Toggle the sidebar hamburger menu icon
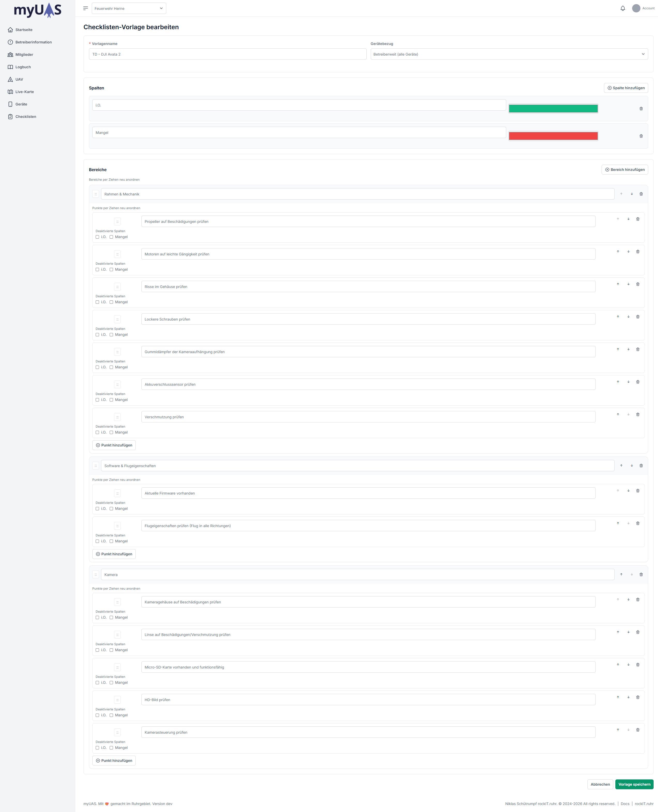The height and width of the screenshot is (812, 658). pos(86,8)
